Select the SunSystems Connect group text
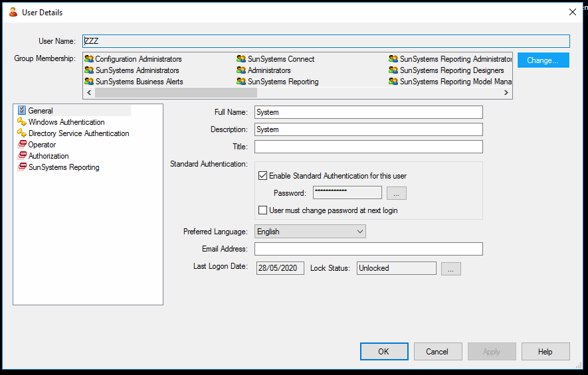Screen dimensions: 588x375 click(281, 59)
